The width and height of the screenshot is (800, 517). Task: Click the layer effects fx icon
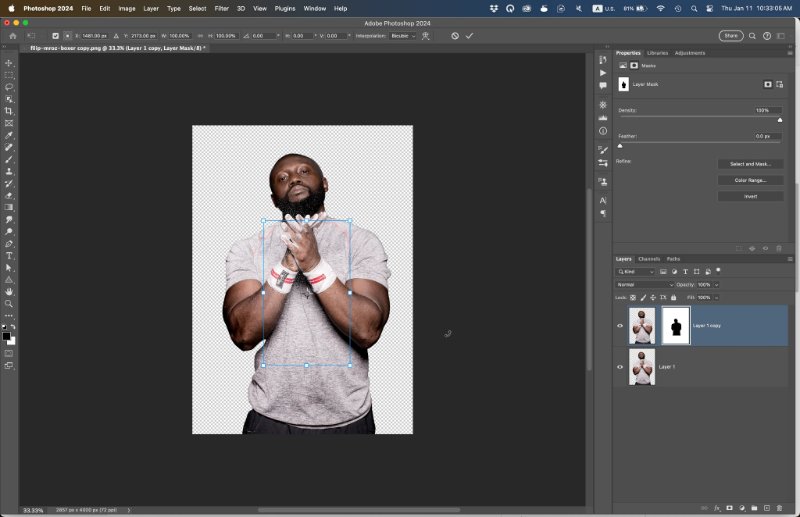pyautogui.click(x=717, y=508)
